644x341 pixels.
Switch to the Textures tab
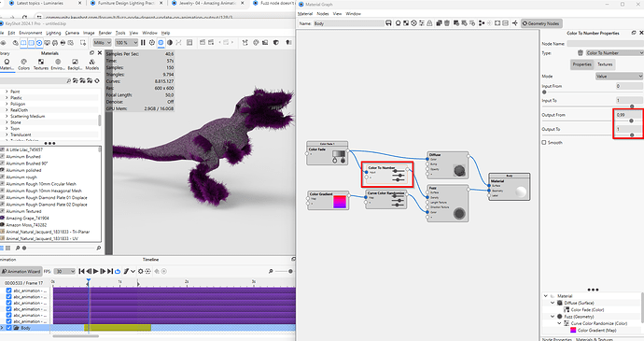605,64
